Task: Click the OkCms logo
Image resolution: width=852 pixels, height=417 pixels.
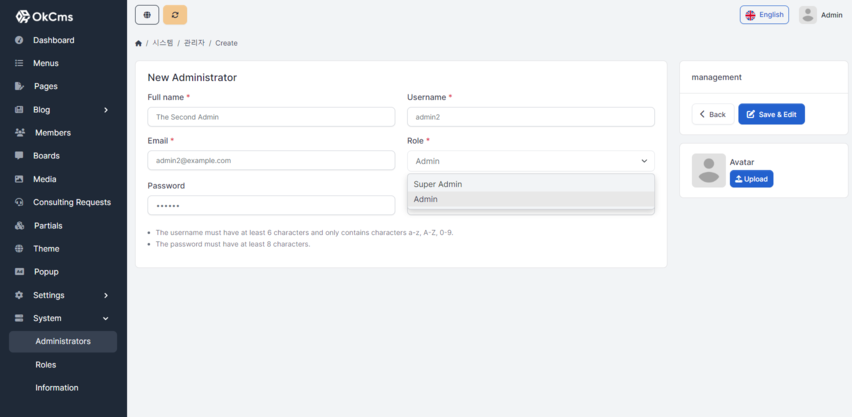Action: click(44, 16)
